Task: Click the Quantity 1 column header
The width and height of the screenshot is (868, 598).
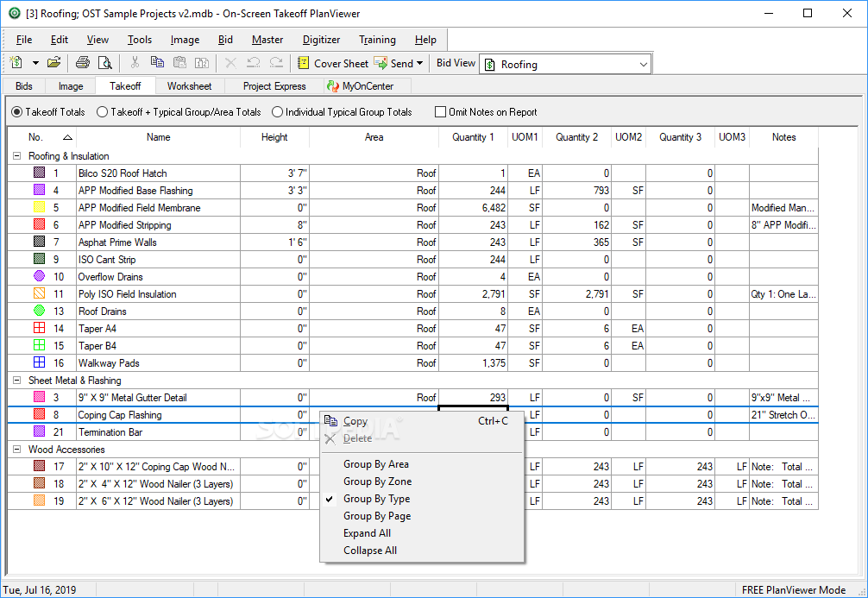Action: (x=473, y=136)
